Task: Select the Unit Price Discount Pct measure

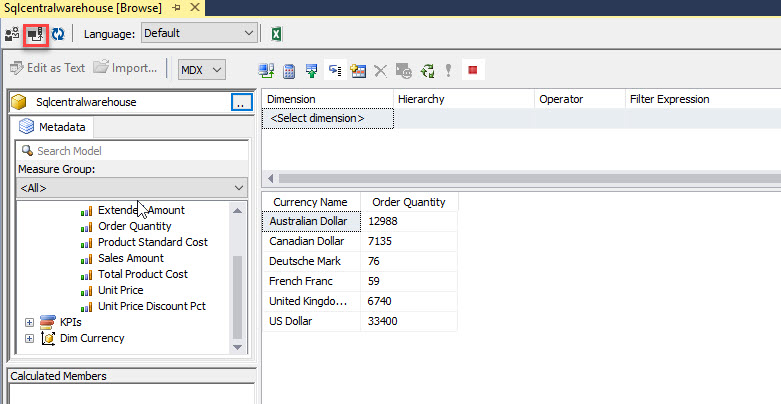Action: [152, 306]
